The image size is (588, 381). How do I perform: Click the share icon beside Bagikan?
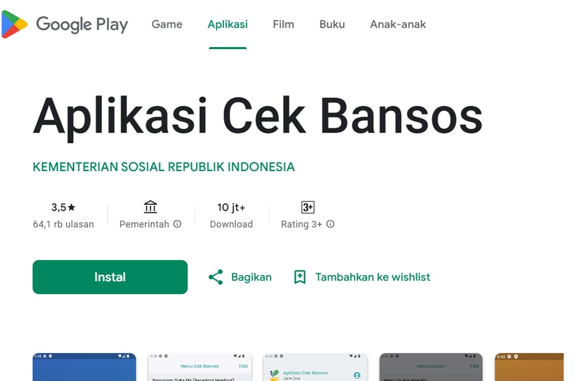tap(216, 277)
